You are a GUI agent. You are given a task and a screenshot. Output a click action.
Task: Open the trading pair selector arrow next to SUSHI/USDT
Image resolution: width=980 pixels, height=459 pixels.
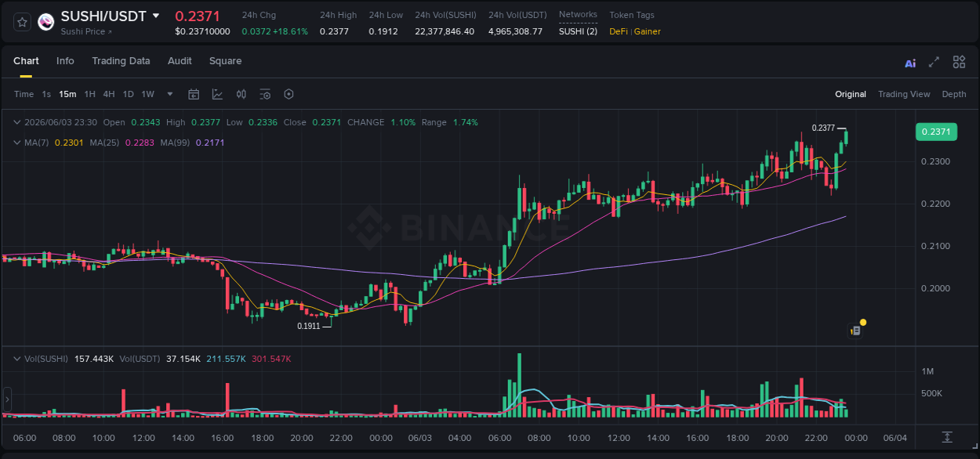pyautogui.click(x=156, y=16)
